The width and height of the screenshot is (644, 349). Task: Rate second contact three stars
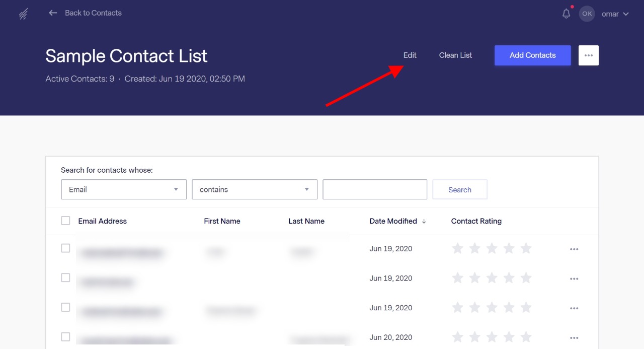click(x=492, y=278)
